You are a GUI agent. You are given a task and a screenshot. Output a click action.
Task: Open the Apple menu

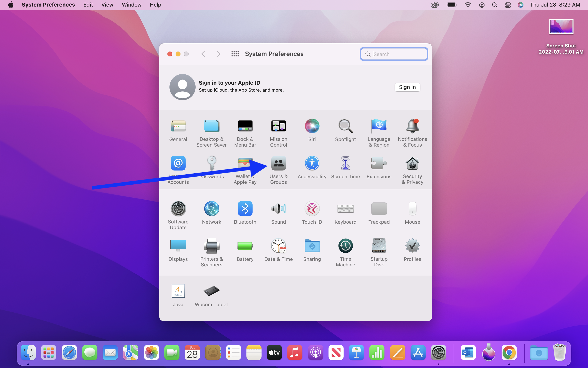11,5
